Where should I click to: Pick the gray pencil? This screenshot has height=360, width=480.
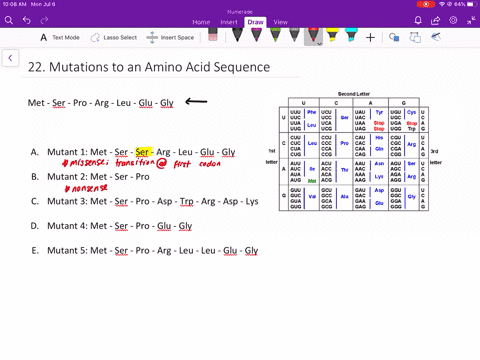click(294, 35)
